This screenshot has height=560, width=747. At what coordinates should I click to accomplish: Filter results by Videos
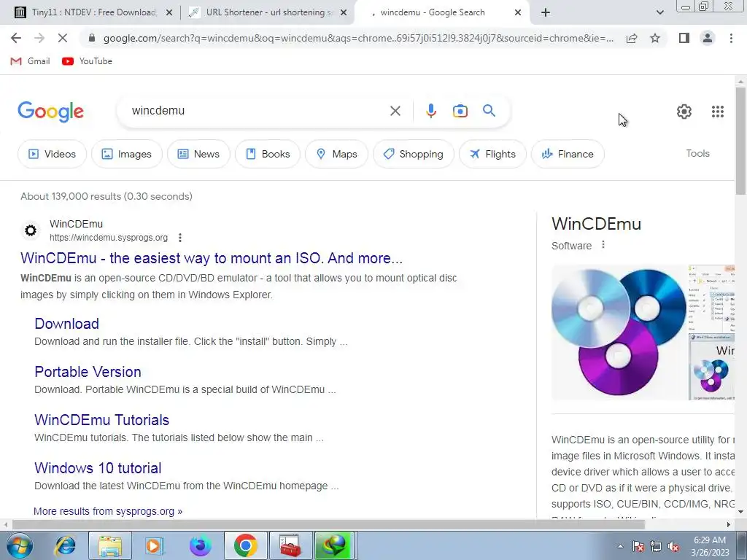(x=52, y=154)
